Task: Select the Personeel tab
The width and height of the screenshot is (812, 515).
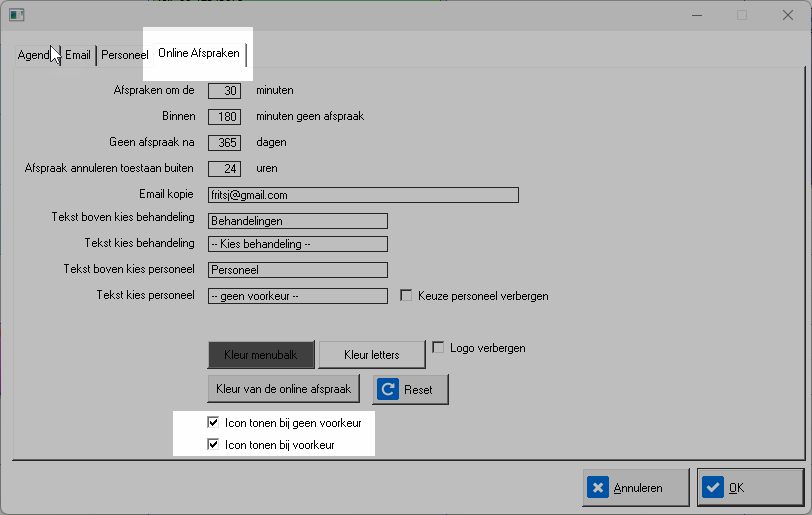Action: pos(124,55)
